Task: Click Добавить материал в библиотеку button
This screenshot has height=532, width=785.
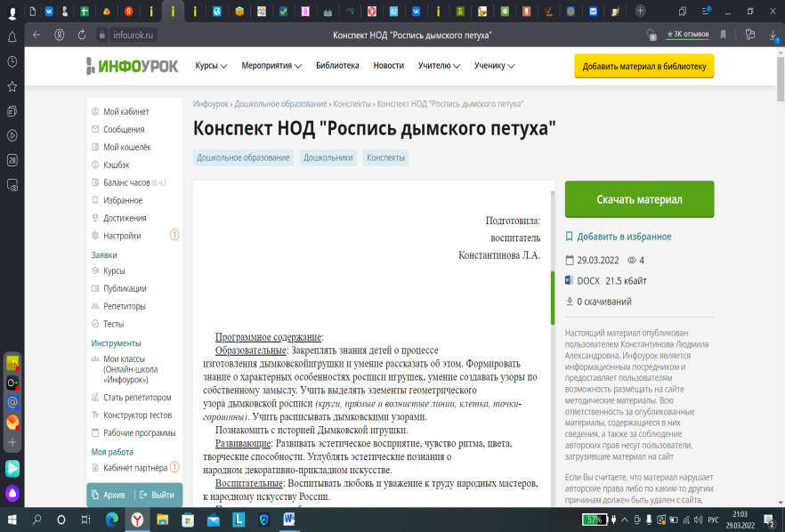Action: [x=643, y=67]
